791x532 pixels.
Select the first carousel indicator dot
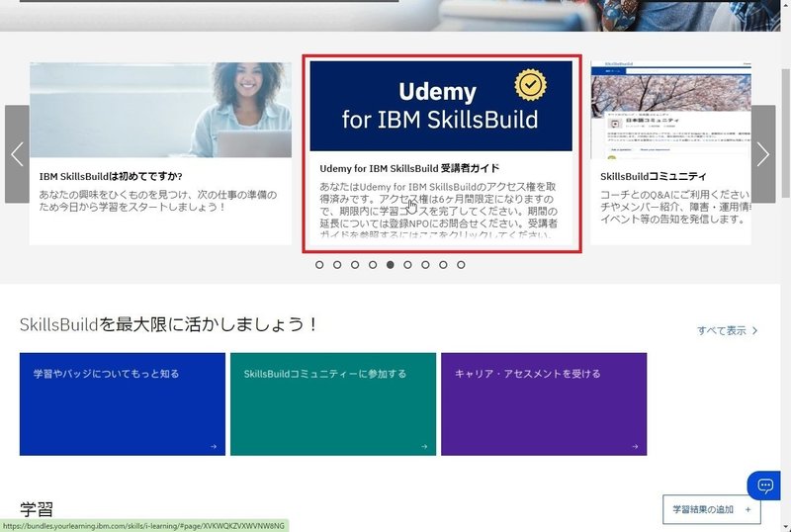point(319,264)
